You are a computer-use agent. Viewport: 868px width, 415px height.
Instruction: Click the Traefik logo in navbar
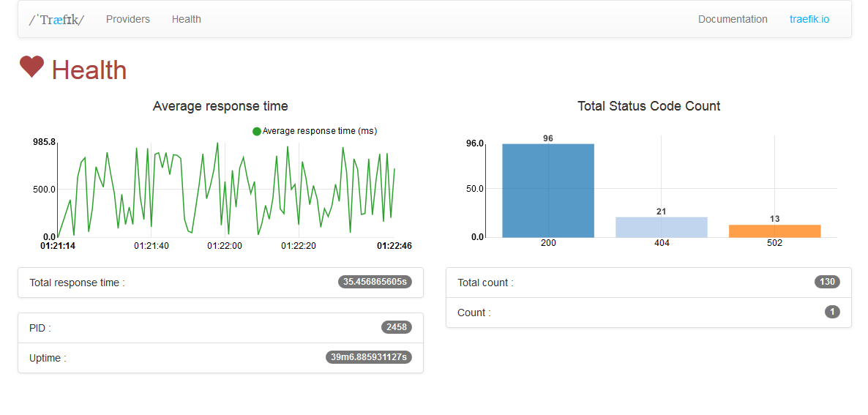click(x=56, y=20)
